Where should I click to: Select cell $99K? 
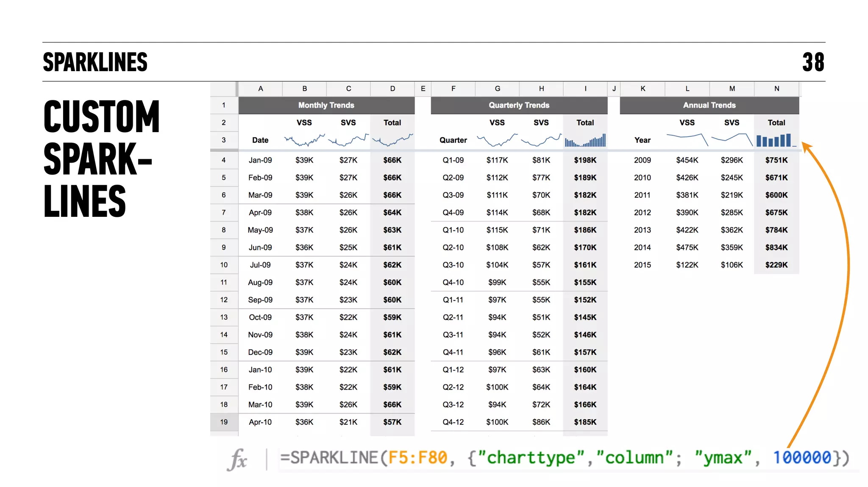click(x=497, y=282)
